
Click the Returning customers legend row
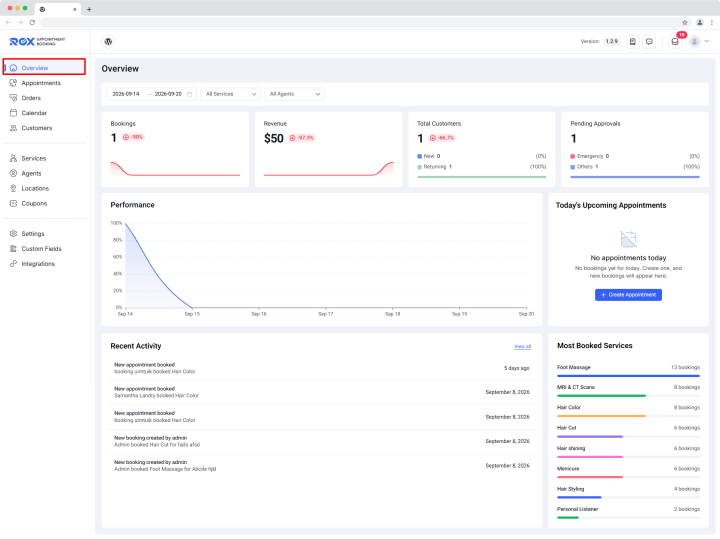coord(482,167)
